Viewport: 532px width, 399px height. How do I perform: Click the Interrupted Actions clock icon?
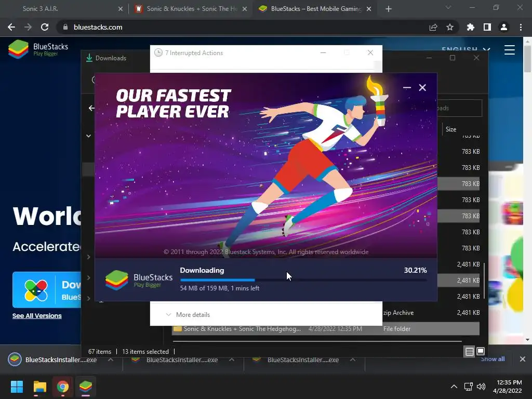158,52
